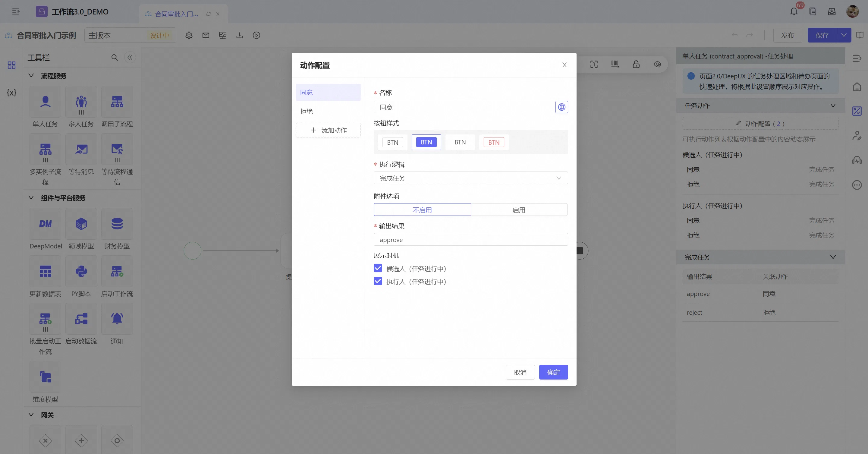Viewport: 868px width, 454px height.
Task: Open the 保存 split-button dropdown arrow
Action: point(844,35)
